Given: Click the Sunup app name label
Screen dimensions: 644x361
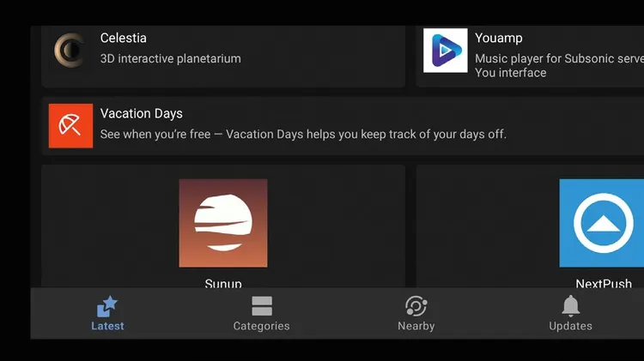Looking at the screenshot, I should point(223,283).
